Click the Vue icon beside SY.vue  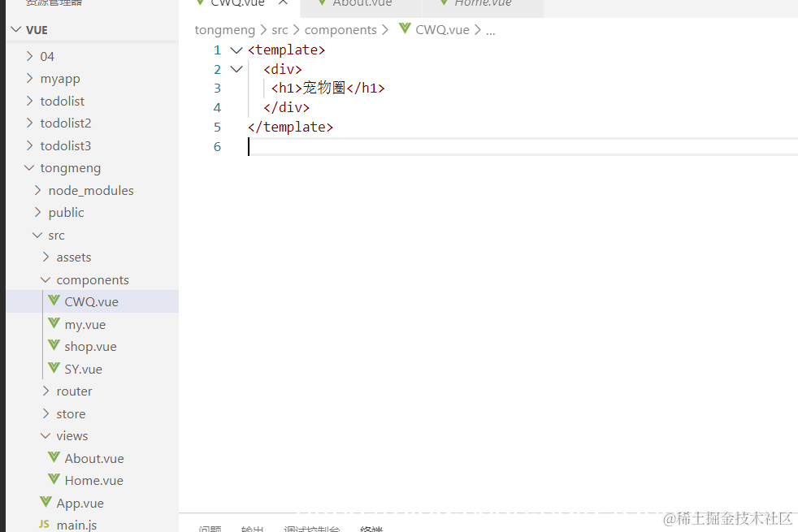[x=54, y=368]
